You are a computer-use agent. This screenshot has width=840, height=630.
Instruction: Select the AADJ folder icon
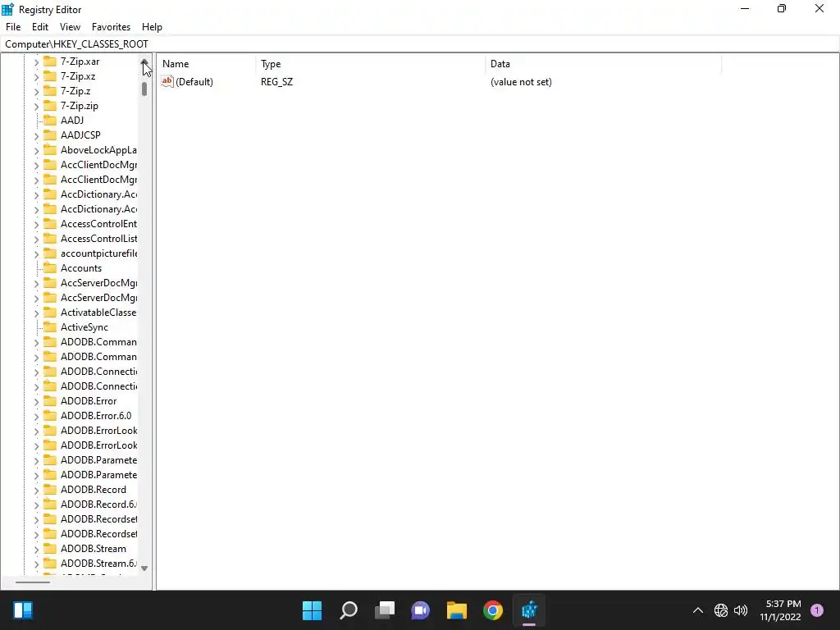pyautogui.click(x=50, y=120)
